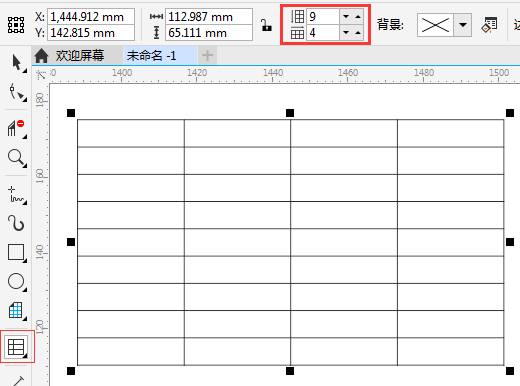Click the bottom-right selection handle

click(510, 371)
